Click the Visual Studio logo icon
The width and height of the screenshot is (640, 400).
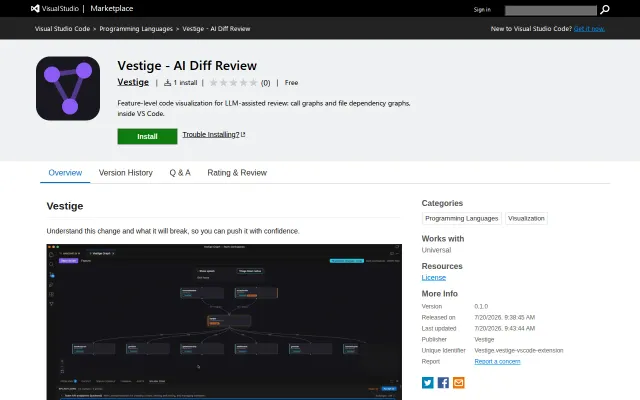tap(35, 9)
